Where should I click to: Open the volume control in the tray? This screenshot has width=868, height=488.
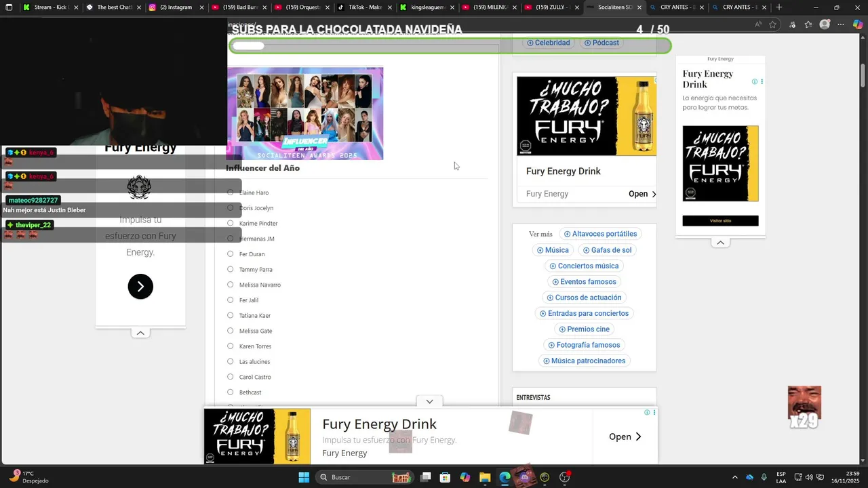click(x=809, y=477)
